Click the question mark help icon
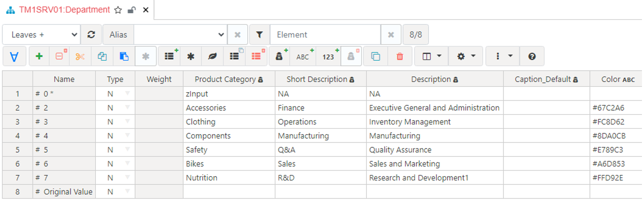This screenshot has width=644, height=203. 532,56
